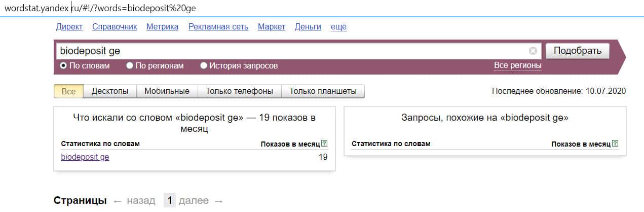Open the "Метрика" link
The height and width of the screenshot is (212, 644).
click(162, 27)
